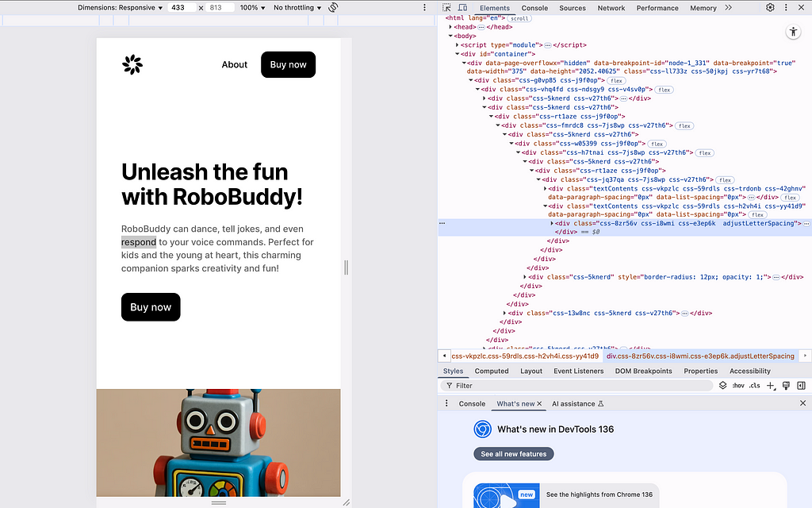Click the viewport width field showing 433
This screenshot has height=508, width=812.
click(x=182, y=8)
